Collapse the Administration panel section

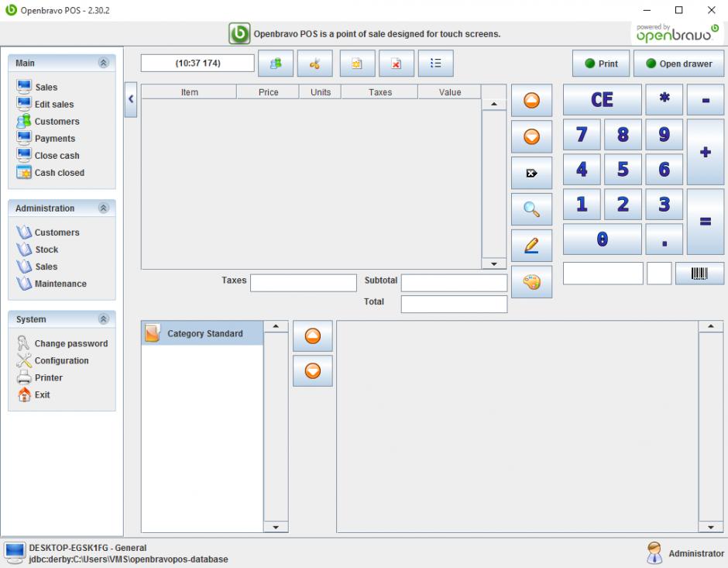click(x=104, y=208)
